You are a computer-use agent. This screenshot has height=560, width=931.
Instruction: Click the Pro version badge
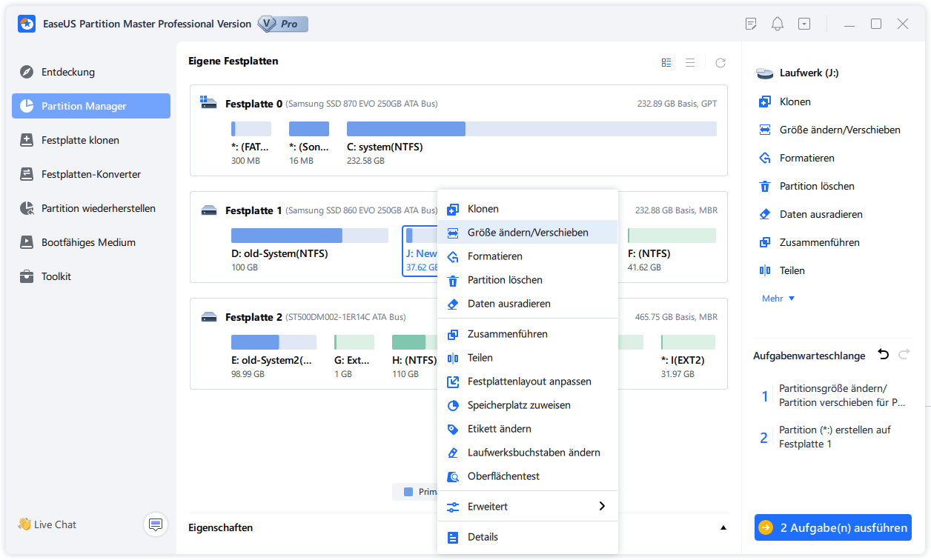282,24
